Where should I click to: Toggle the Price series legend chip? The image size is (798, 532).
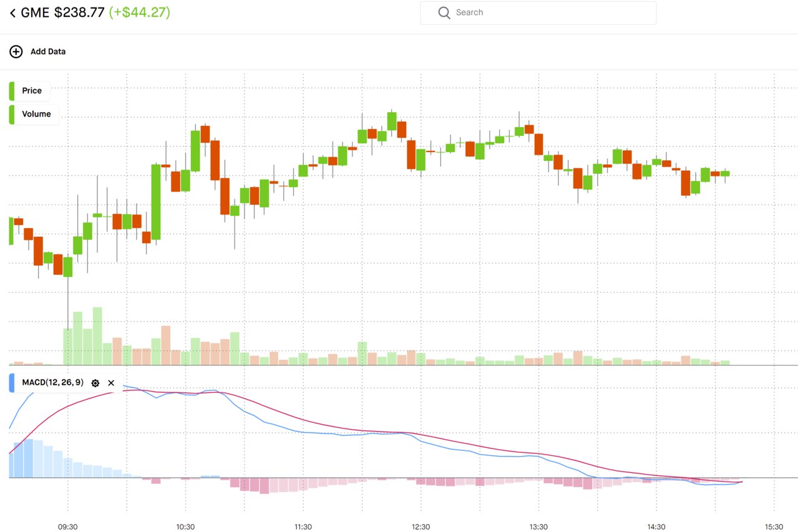(x=29, y=91)
